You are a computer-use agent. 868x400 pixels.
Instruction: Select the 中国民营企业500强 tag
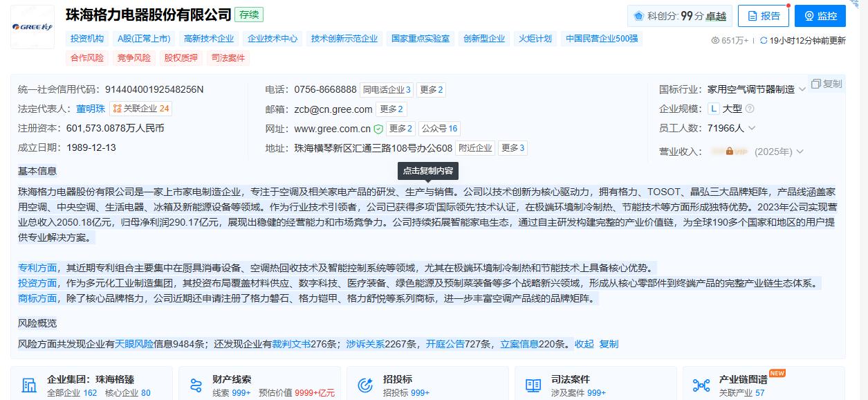point(602,39)
